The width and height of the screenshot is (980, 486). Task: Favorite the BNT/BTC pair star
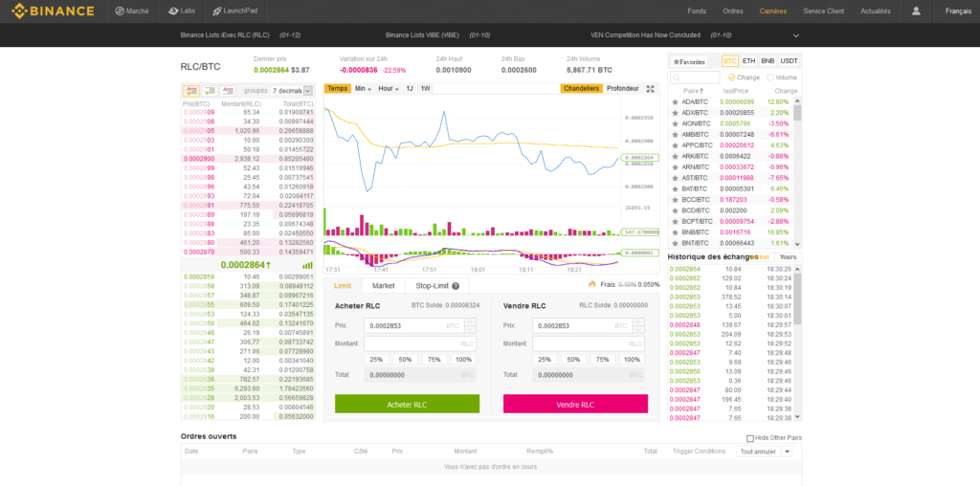675,243
